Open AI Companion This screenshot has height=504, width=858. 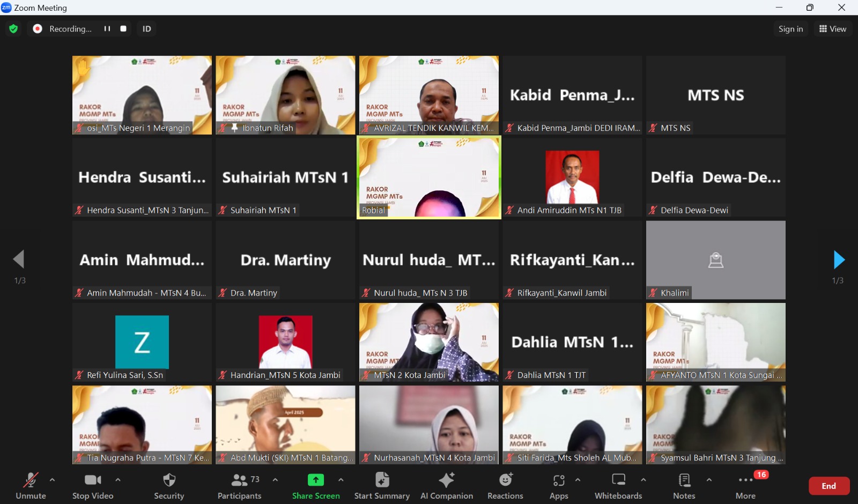click(x=446, y=486)
